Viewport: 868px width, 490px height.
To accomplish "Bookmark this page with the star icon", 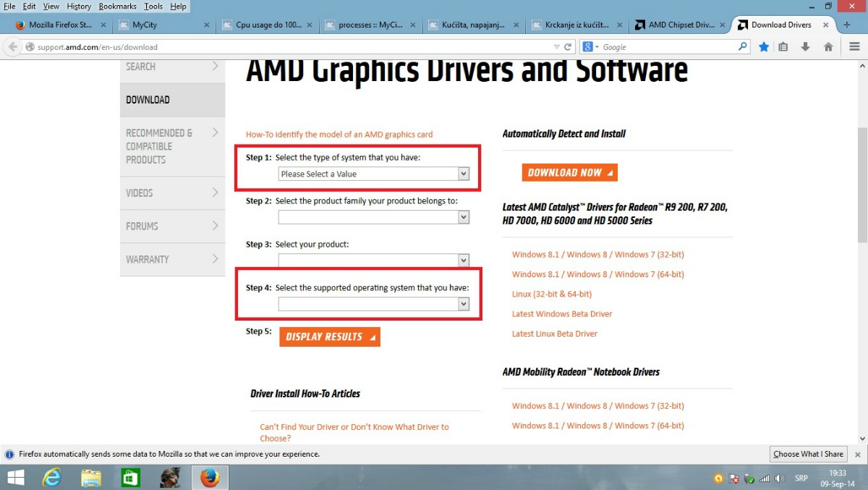I will click(764, 47).
